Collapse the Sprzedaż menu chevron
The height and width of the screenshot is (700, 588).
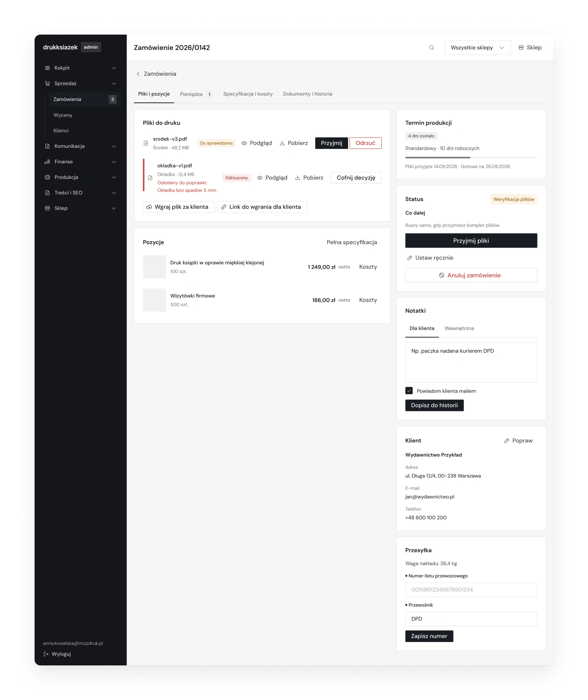click(x=114, y=83)
